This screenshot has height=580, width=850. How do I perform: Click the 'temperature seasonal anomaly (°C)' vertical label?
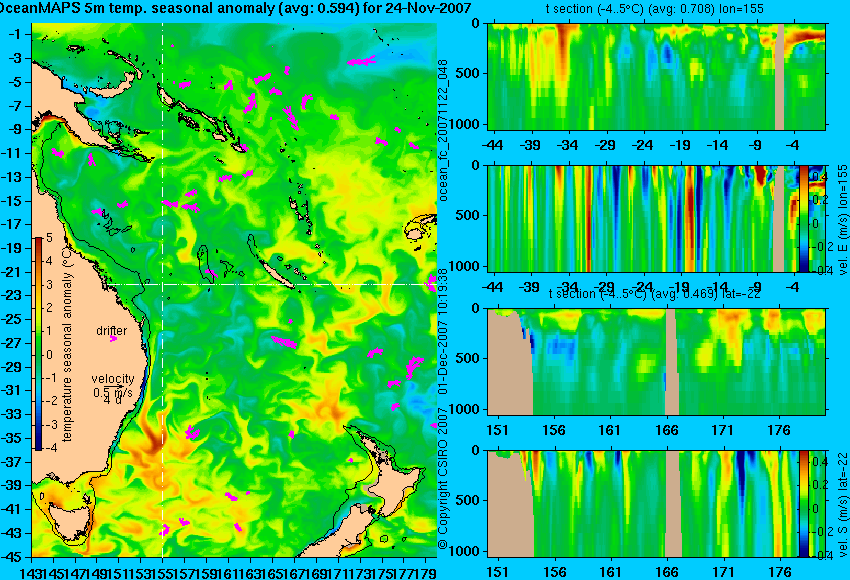coord(67,345)
